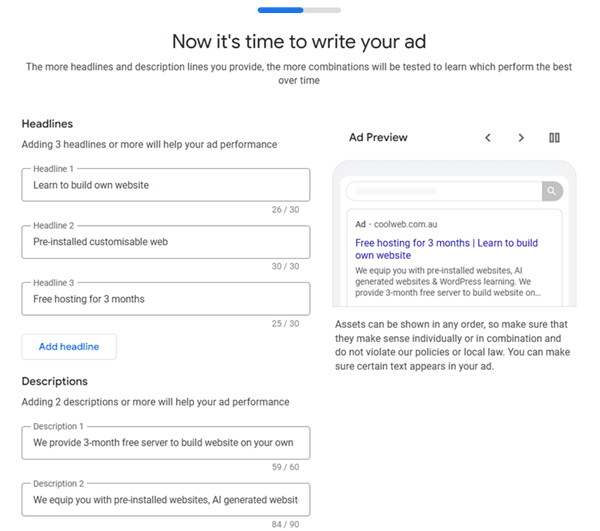Click the blue progress bar at top
600x531 pixels.
tap(281, 10)
